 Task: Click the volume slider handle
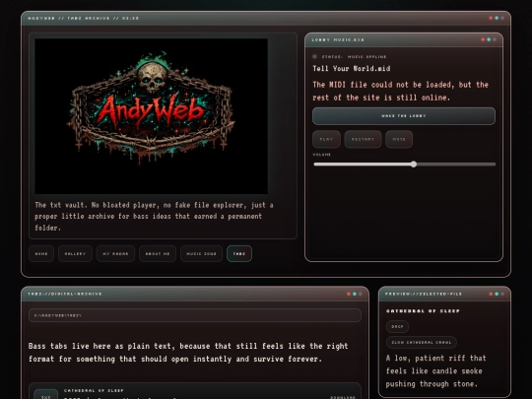tap(413, 165)
